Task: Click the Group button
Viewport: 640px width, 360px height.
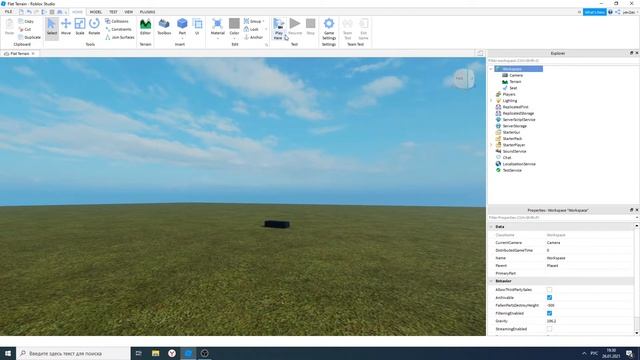Action: [252, 21]
